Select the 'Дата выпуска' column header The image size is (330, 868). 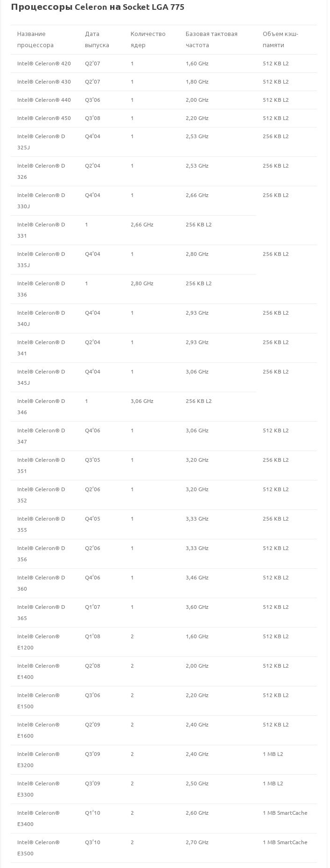(97, 40)
